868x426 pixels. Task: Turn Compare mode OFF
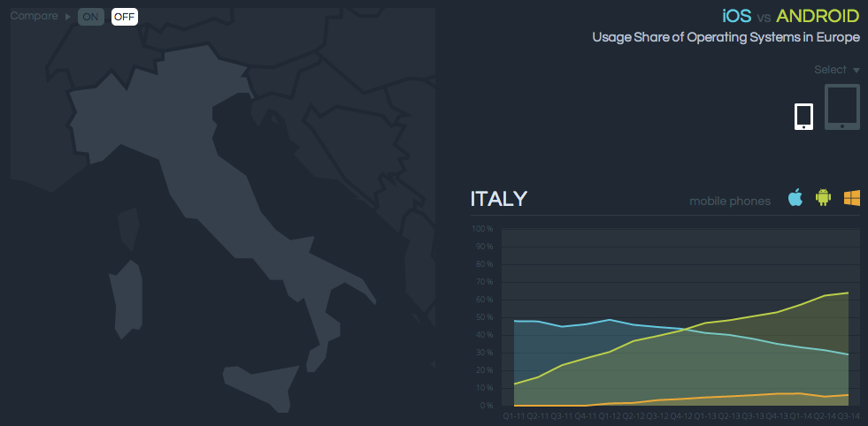click(124, 17)
